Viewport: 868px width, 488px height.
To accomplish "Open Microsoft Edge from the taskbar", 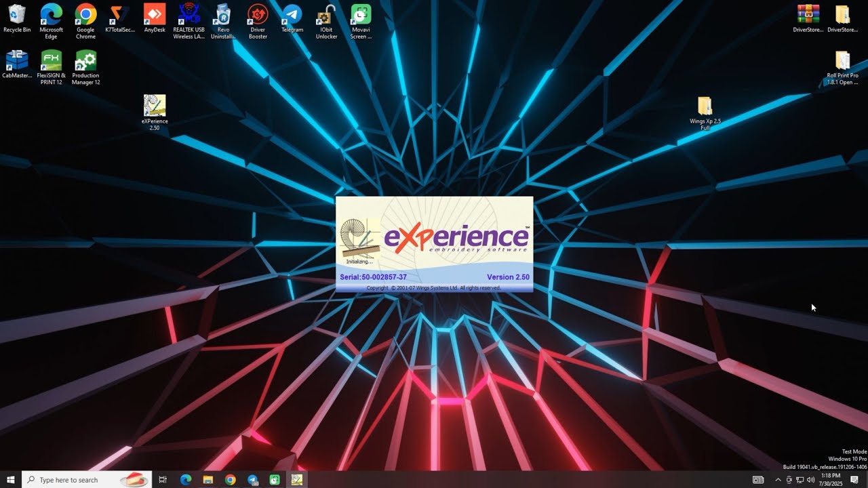I will pyautogui.click(x=186, y=480).
